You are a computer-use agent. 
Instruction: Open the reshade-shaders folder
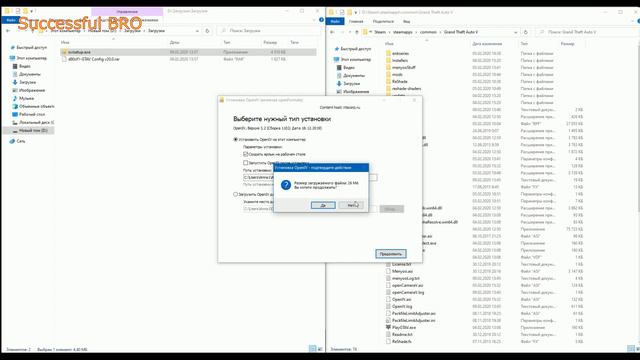pos(407,88)
